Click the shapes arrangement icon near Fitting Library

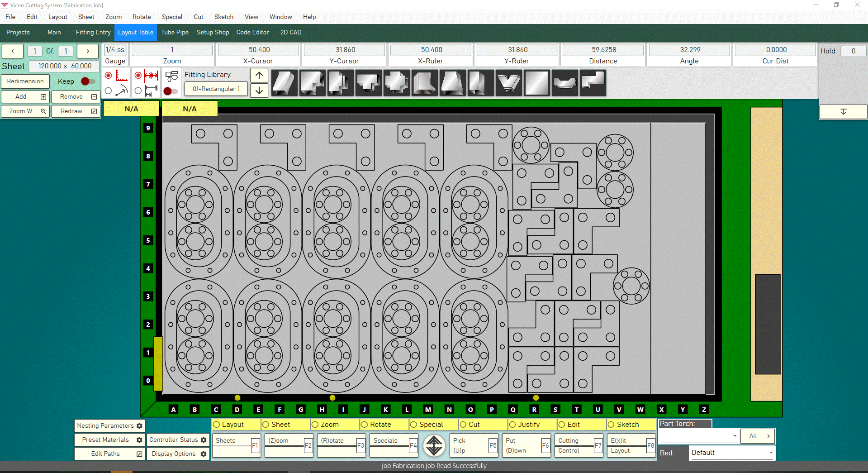171,76
